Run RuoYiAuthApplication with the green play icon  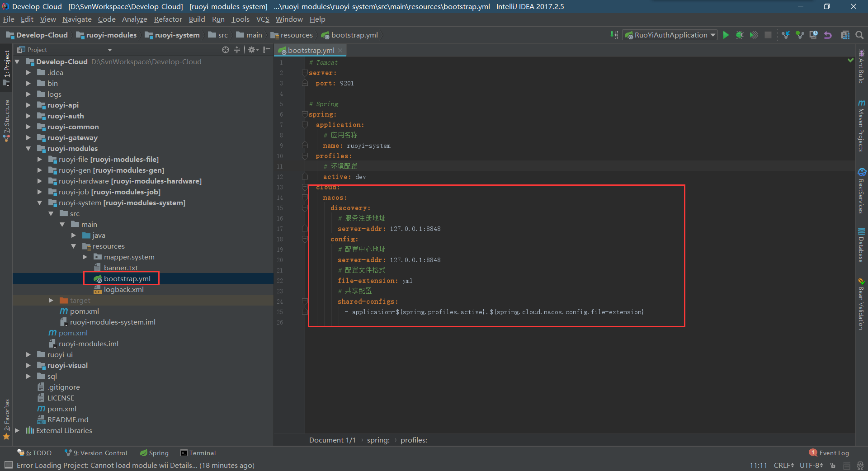click(x=726, y=35)
